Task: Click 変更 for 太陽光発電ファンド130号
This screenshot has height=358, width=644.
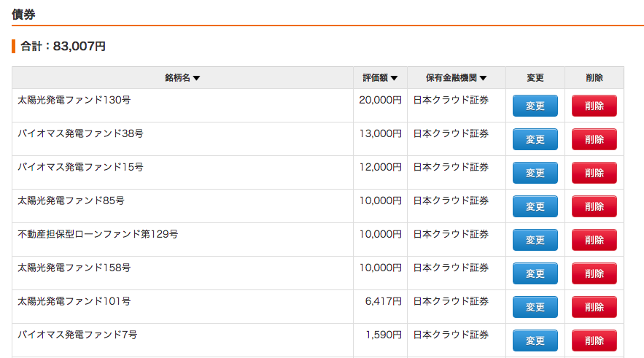Action: 535,106
